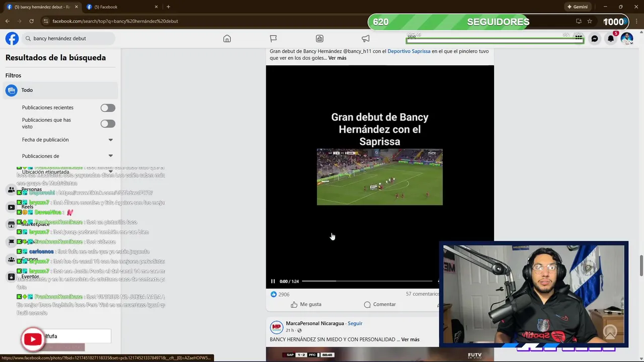The height and width of the screenshot is (362, 644).
Task: Follow MarcaPersonal Nicaragua via Seguir
Action: [355, 323]
